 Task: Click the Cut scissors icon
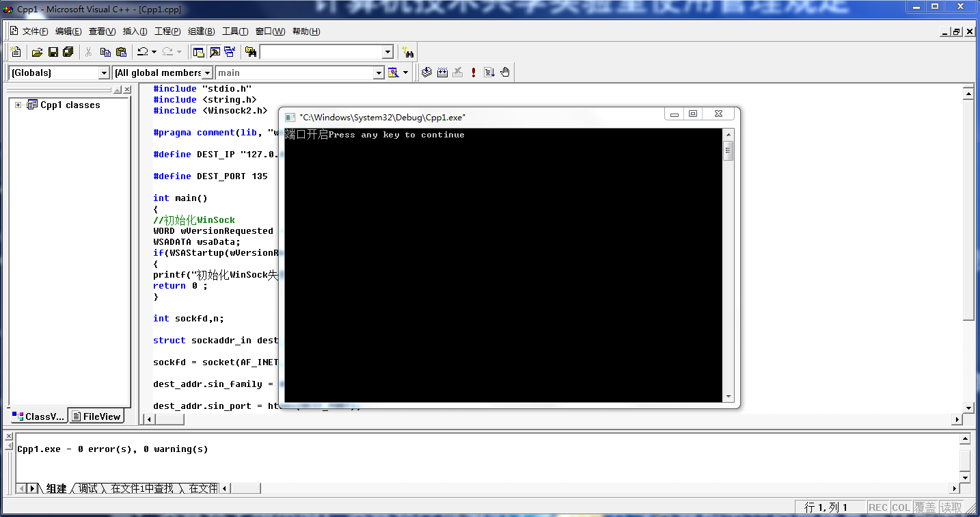[x=88, y=52]
